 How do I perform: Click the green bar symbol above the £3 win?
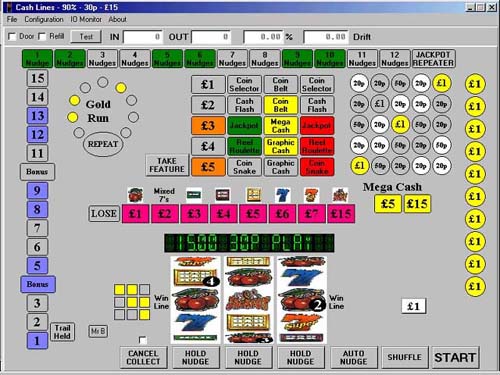(x=194, y=195)
